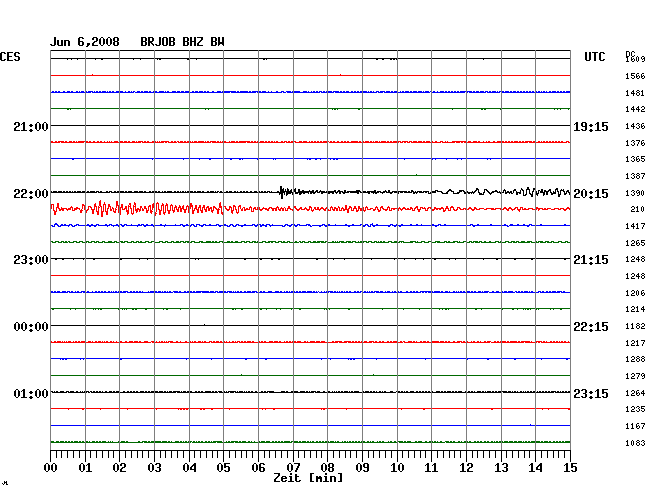Click the channel label 'BHZ'
The image size is (650, 494).
(x=193, y=42)
